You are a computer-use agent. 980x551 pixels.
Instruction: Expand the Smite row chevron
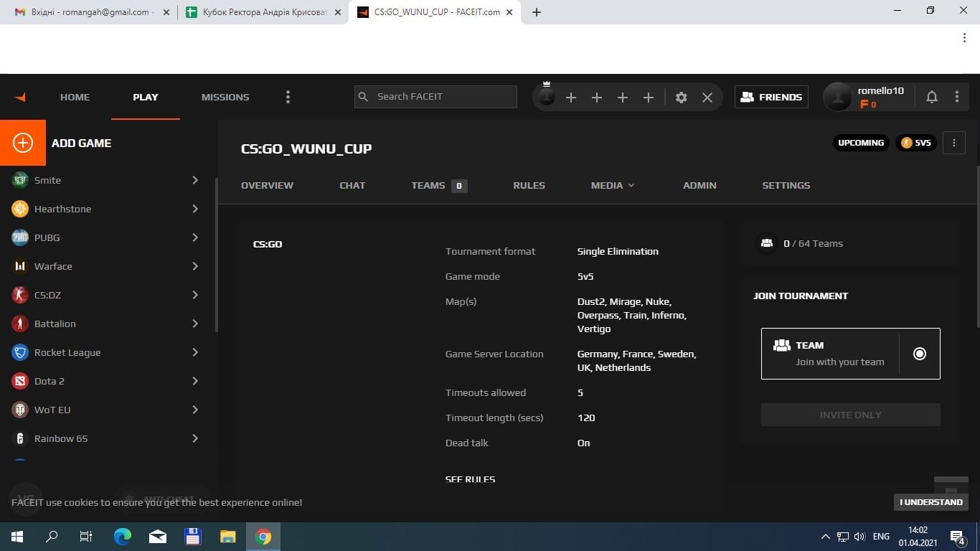195,180
